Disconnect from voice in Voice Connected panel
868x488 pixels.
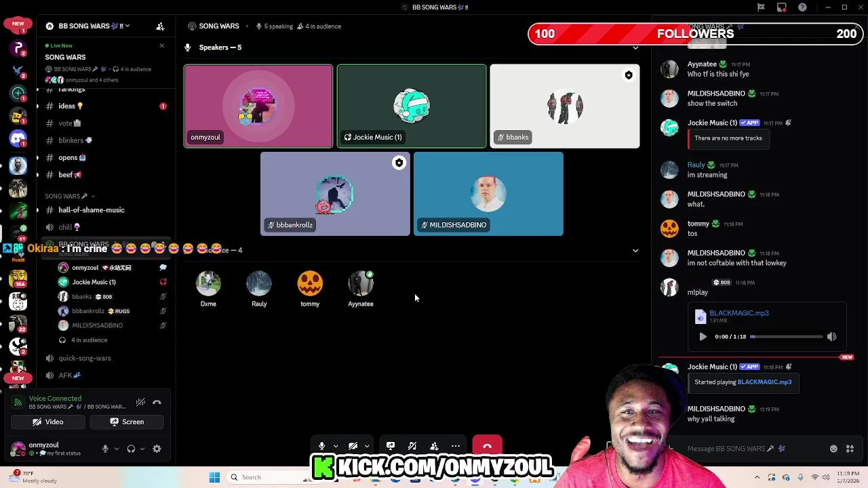tap(157, 403)
